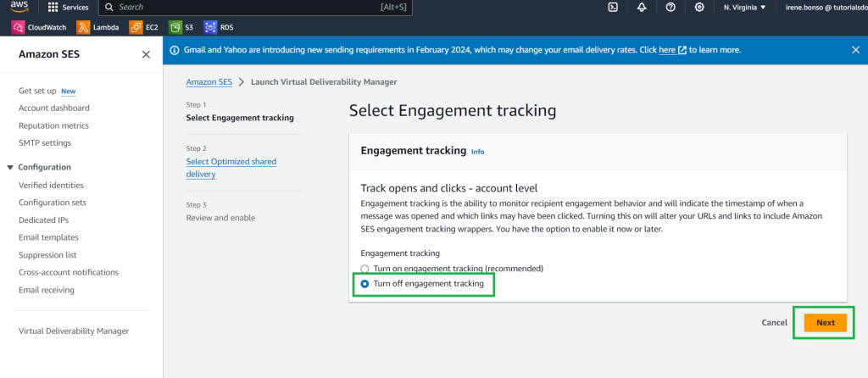This screenshot has width=868, height=378.
Task: Open the EC2 shortcut icon
Action: (x=136, y=27)
